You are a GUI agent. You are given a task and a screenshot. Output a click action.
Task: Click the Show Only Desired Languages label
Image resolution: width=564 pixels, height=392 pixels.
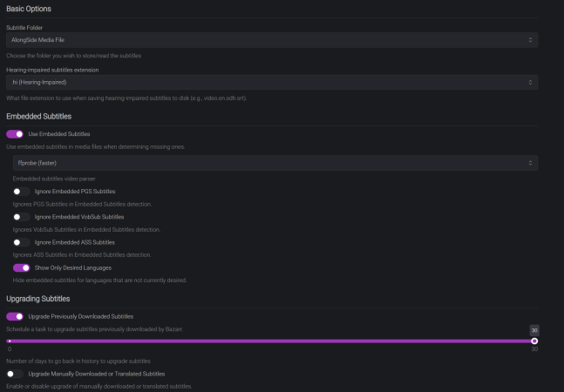tap(74, 267)
